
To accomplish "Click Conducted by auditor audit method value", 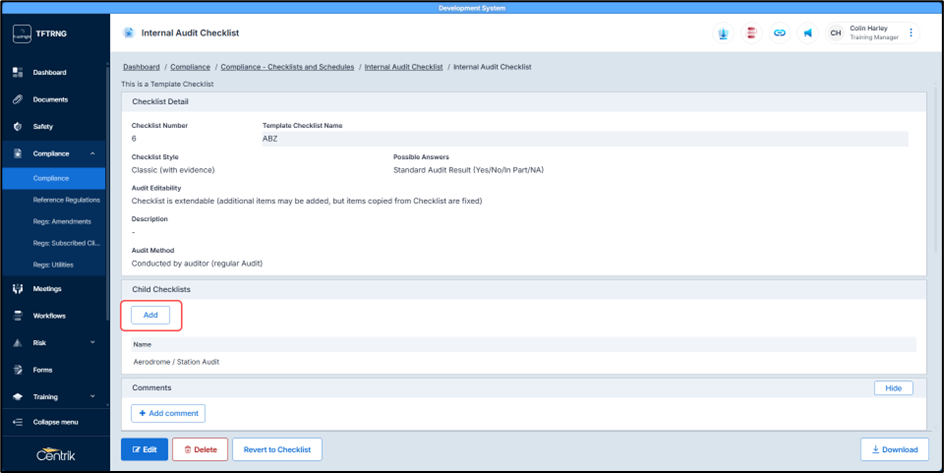I will [197, 264].
